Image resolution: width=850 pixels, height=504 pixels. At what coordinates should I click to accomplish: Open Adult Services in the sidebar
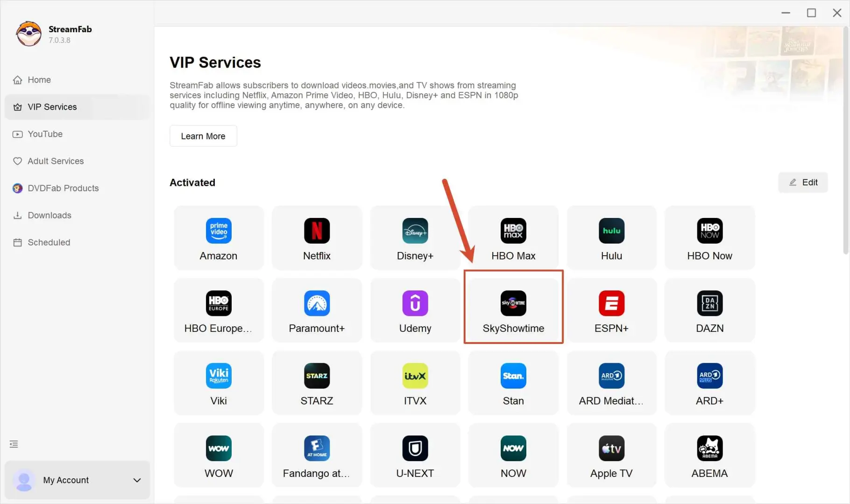pyautogui.click(x=78, y=161)
